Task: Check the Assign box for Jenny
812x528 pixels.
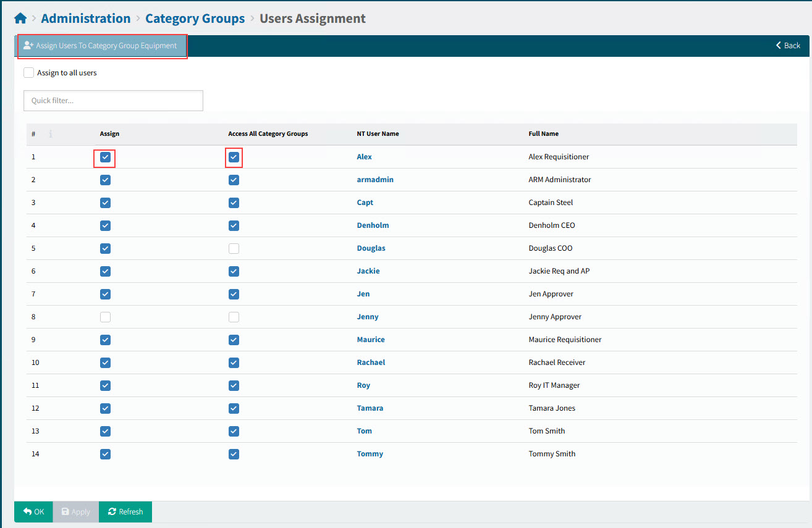Action: coord(105,317)
